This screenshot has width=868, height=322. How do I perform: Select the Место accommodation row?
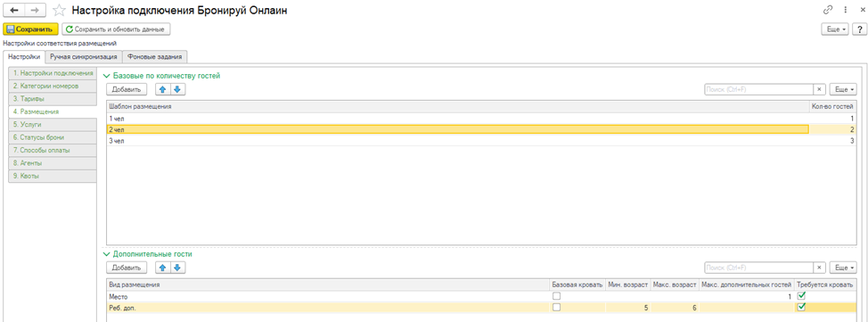[481, 296]
